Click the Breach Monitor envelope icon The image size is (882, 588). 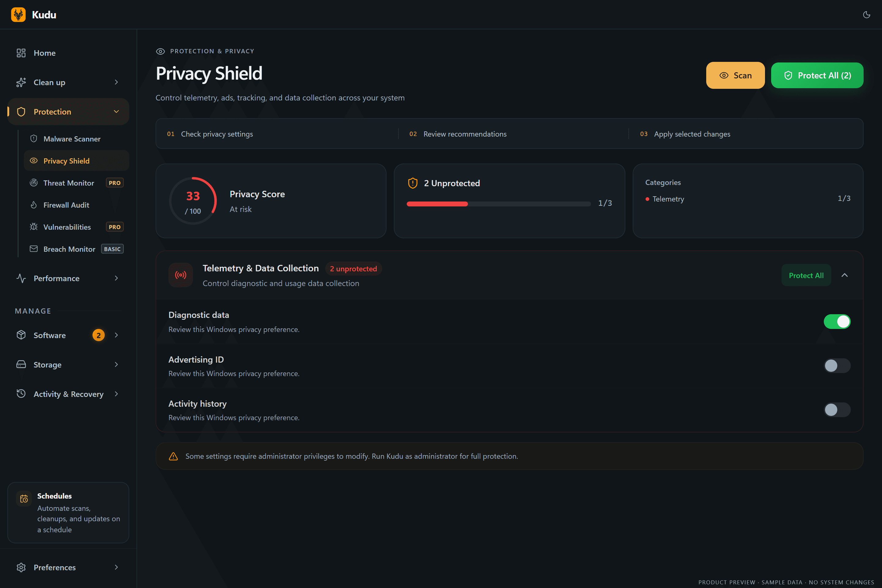[34, 249]
